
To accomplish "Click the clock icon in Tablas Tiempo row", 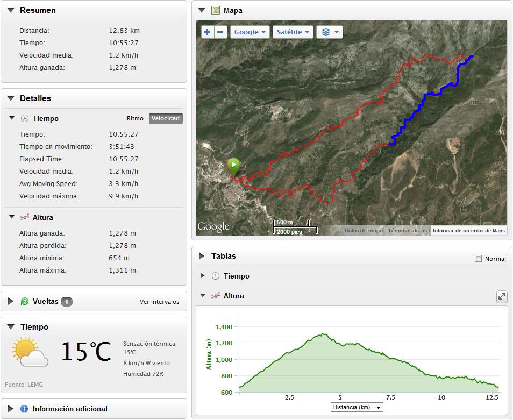I will coord(215,276).
